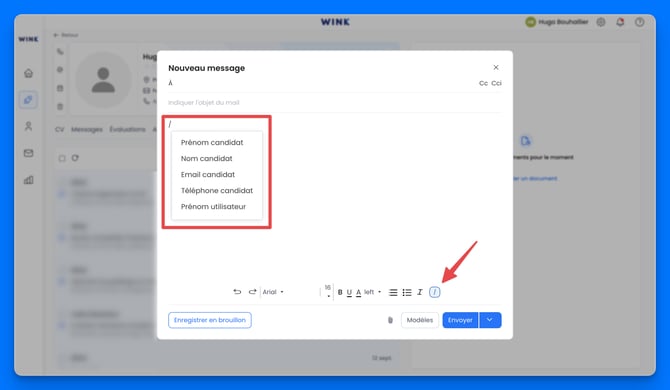Image resolution: width=670 pixels, height=390 pixels.
Task: Toggle underline formatting
Action: tap(349, 292)
